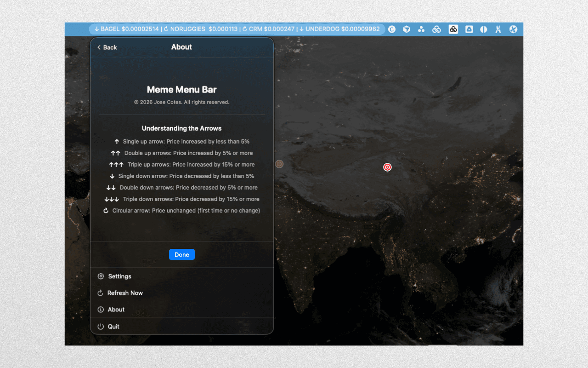Click the half-filled circle menu bar icon
This screenshot has width=588, height=368.
point(483,29)
